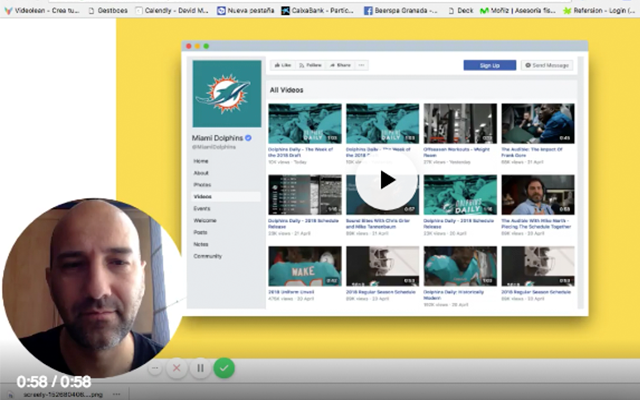Click the Send Message button
The image size is (640, 400).
[547, 65]
